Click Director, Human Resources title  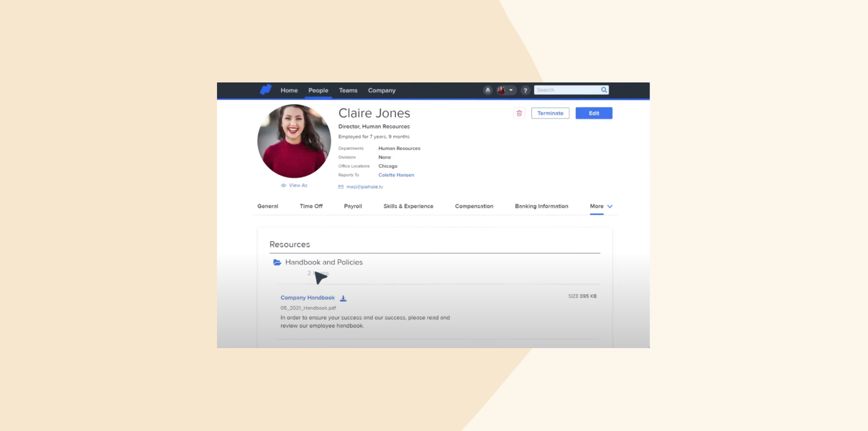click(x=374, y=127)
